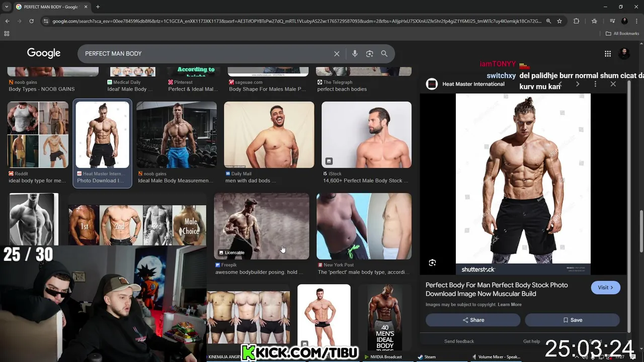This screenshot has height=362, width=644.
Task: Open noob gains Ideal Male Body Measurements image
Action: point(177,135)
